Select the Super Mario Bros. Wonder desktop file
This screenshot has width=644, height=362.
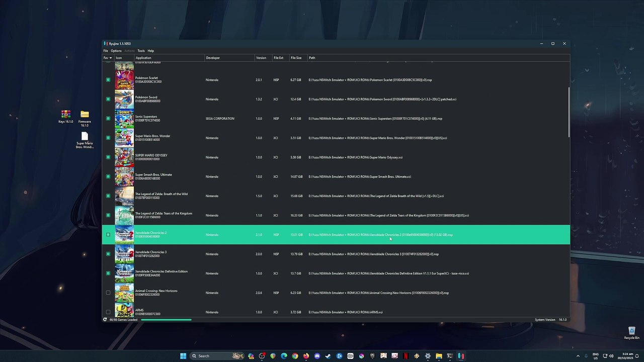click(x=85, y=141)
